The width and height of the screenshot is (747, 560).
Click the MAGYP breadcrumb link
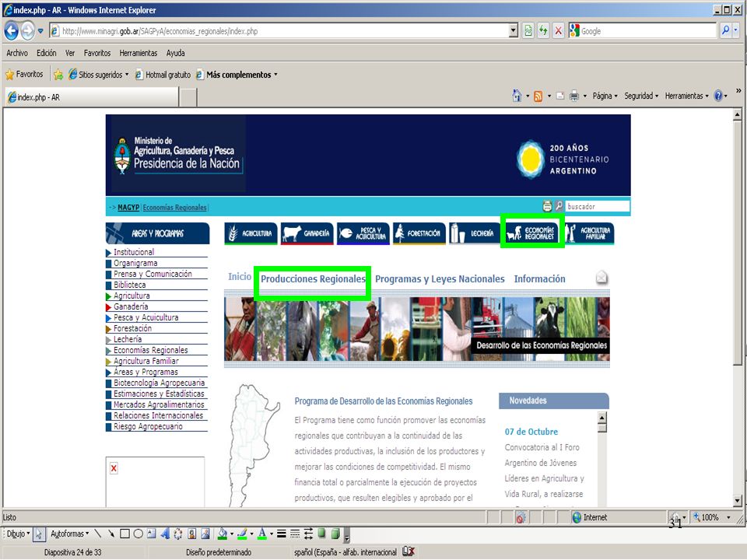pos(128,207)
